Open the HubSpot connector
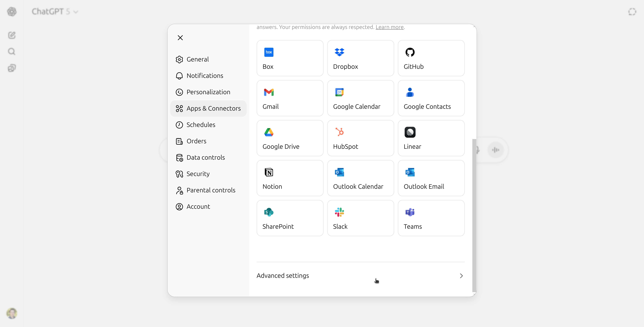 360,138
